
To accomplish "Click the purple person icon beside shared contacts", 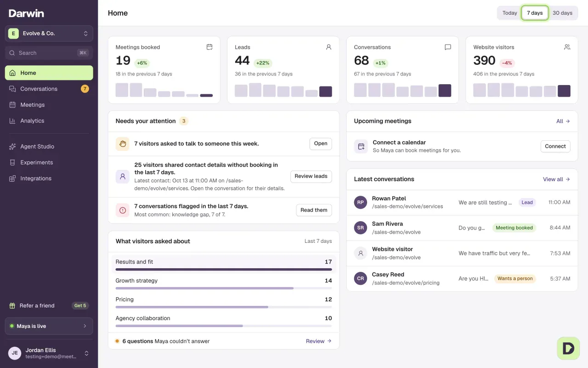I will pos(123,176).
